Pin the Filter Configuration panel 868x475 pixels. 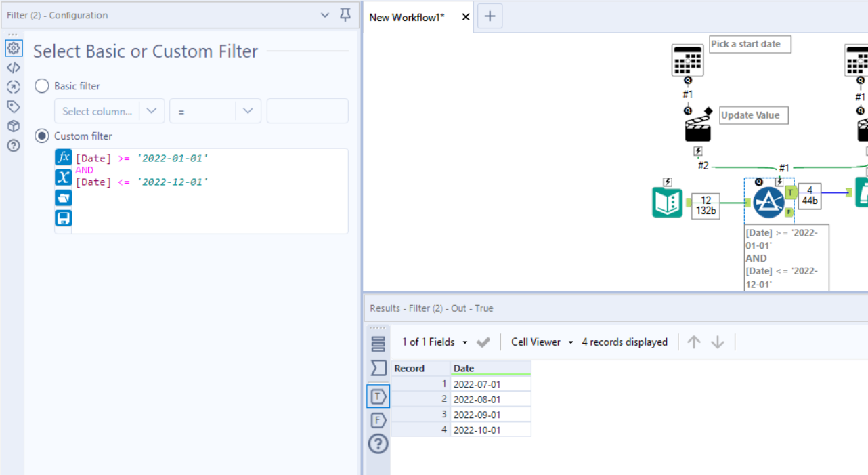pos(345,15)
